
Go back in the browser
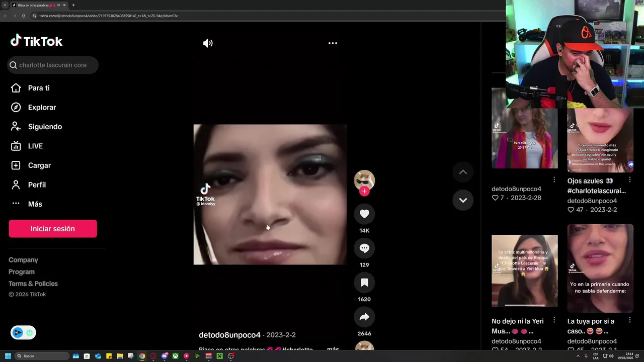[6, 16]
